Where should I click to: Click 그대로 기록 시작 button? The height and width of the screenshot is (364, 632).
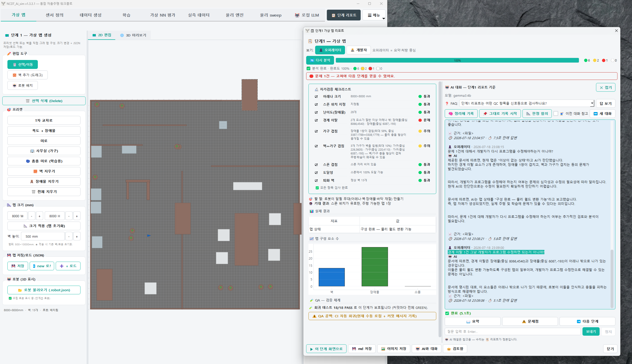click(x=500, y=114)
